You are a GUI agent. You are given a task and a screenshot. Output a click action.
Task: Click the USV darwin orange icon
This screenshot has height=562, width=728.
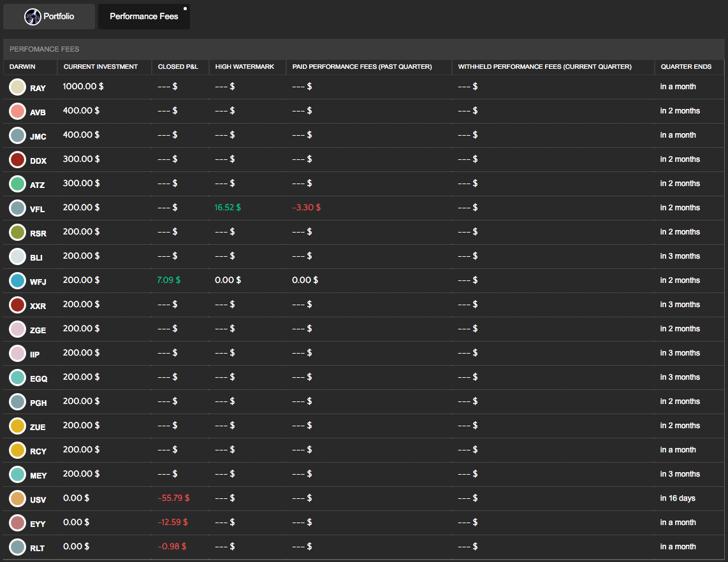coord(17,499)
